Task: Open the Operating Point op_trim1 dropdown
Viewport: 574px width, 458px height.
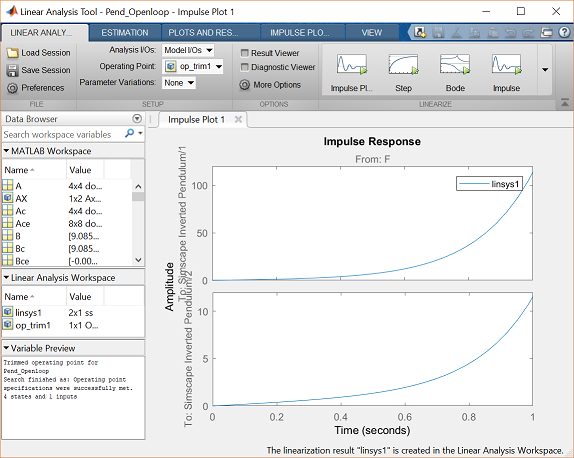Action: point(193,66)
